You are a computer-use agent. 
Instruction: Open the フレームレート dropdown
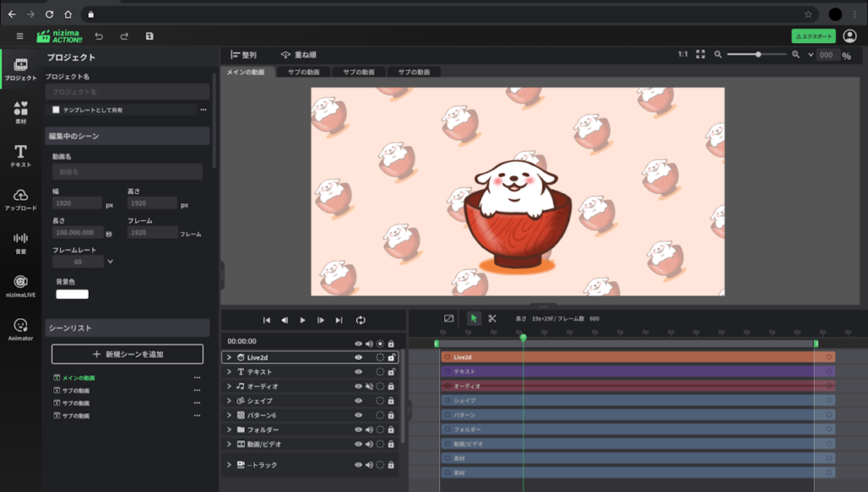[x=110, y=262]
